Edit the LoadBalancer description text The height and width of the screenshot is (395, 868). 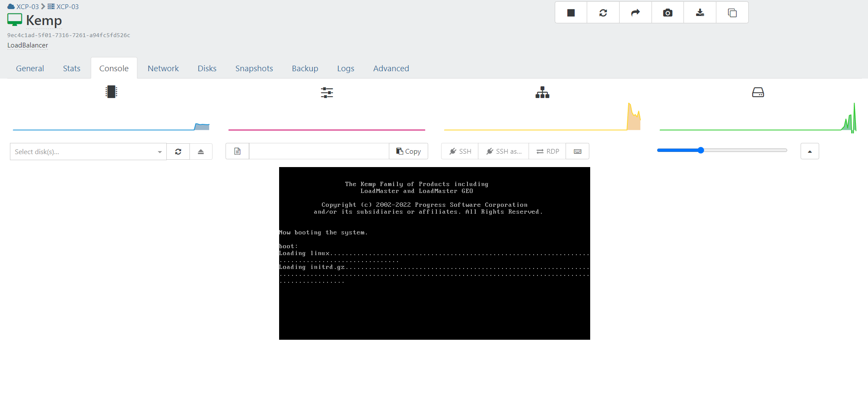[x=28, y=45]
